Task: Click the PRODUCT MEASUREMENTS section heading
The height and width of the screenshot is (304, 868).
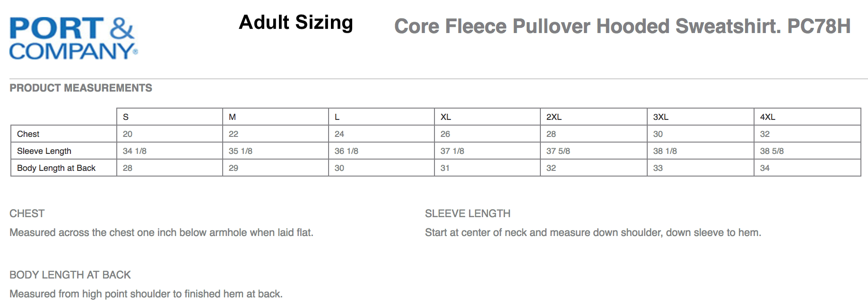Action: click(81, 88)
